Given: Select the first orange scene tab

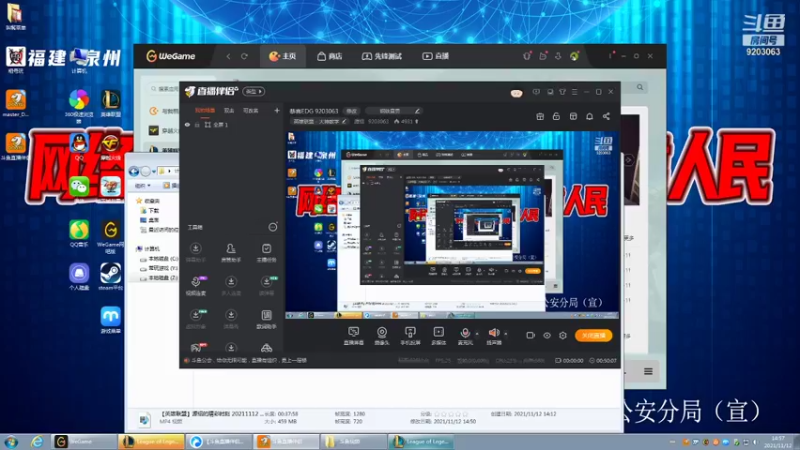Looking at the screenshot, I should [205, 111].
